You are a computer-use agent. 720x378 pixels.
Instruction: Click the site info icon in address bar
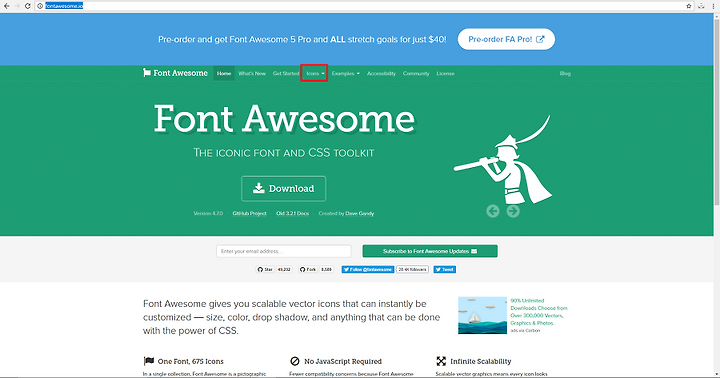pos(40,6)
